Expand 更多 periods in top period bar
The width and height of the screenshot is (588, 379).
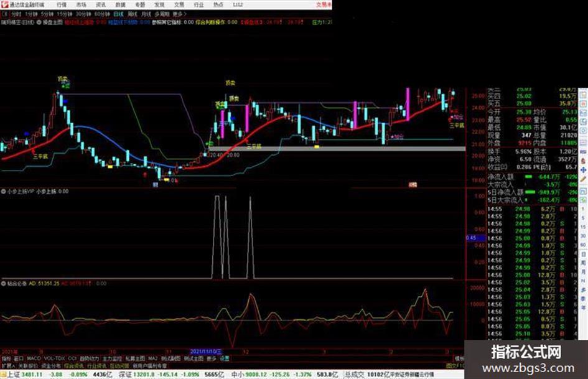tap(179, 14)
